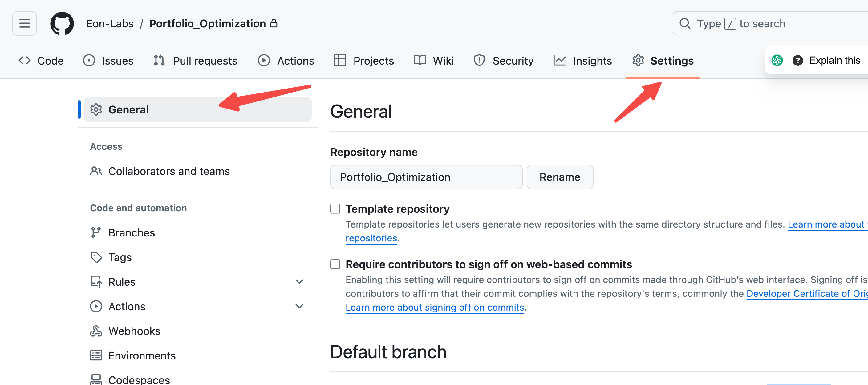Image resolution: width=868 pixels, height=385 pixels.
Task: Expand the Rules sidebar section
Action: point(299,282)
